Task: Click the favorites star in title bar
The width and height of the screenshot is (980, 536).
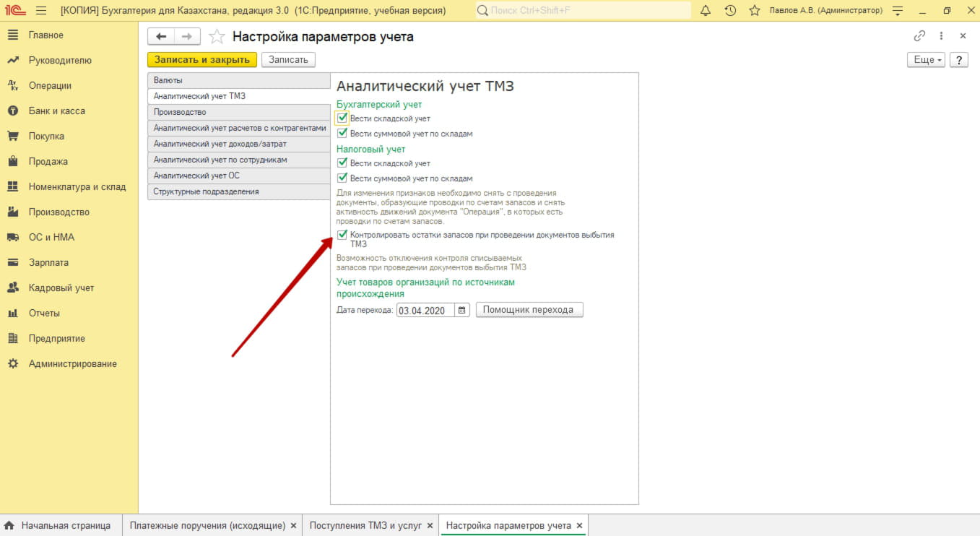Action: tap(755, 11)
